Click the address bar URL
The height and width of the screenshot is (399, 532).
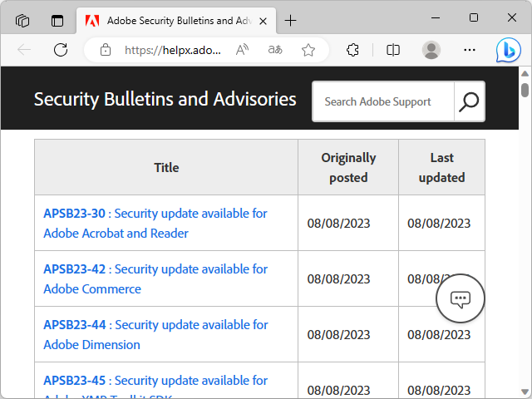point(173,50)
